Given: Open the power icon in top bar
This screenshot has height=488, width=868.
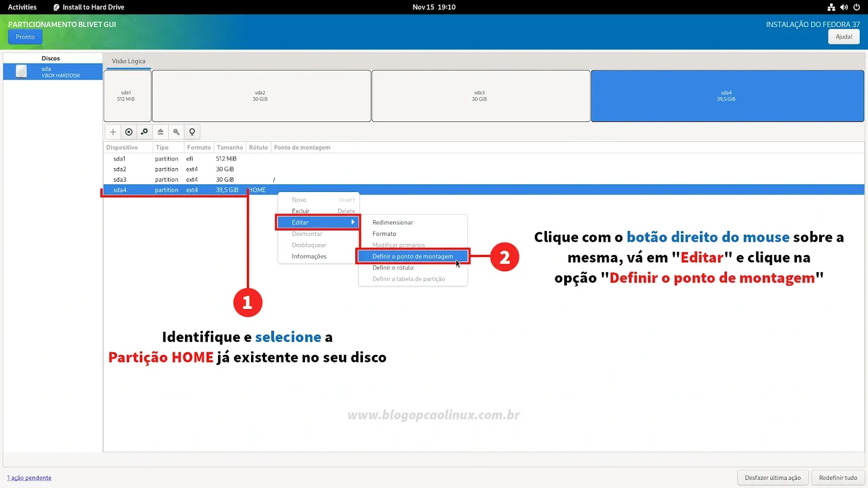Looking at the screenshot, I should tap(857, 7).
